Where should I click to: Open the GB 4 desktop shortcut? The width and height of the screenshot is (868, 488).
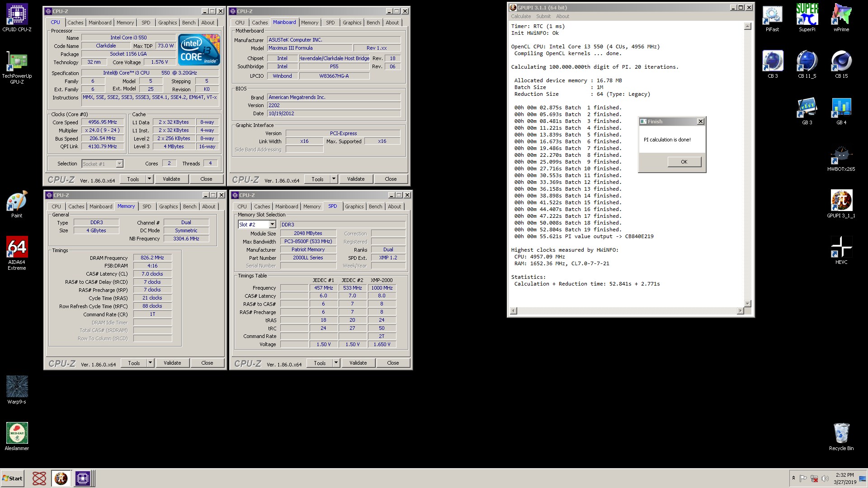pos(841,111)
